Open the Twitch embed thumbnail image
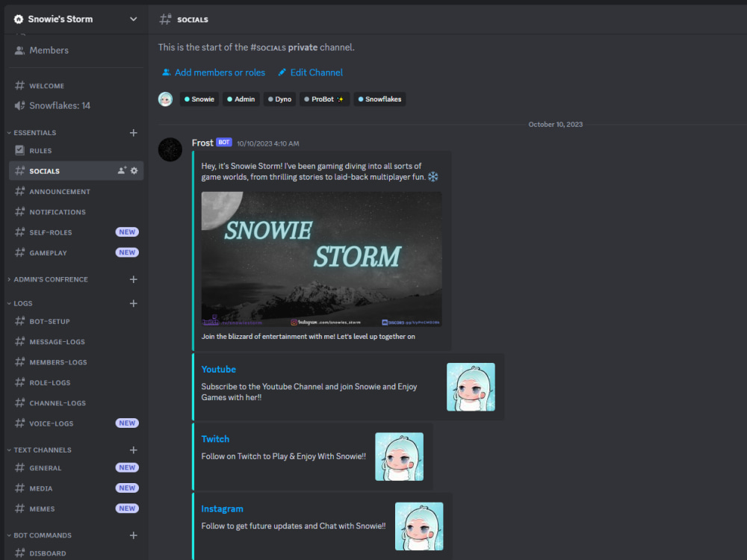This screenshot has height=560, width=747. (399, 456)
